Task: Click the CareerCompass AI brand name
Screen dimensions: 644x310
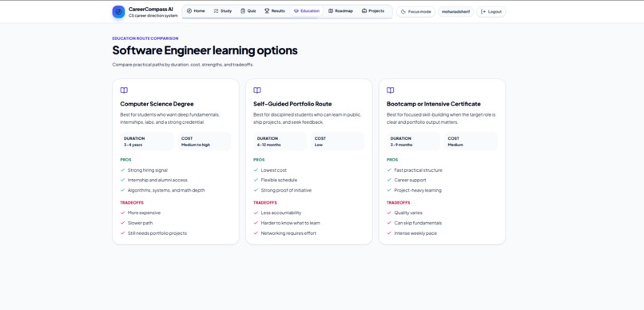Action: (x=151, y=9)
